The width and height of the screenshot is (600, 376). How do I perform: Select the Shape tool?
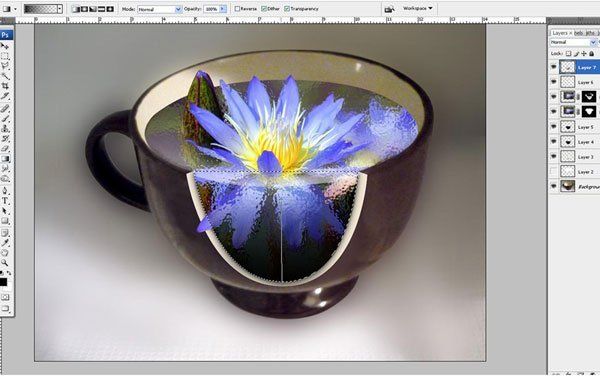point(5,221)
